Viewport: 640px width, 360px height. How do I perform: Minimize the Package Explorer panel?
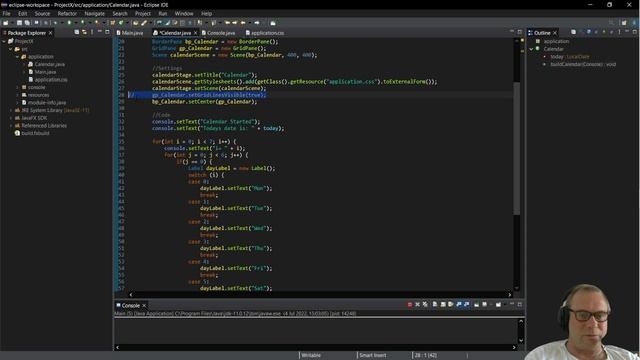coord(100,32)
